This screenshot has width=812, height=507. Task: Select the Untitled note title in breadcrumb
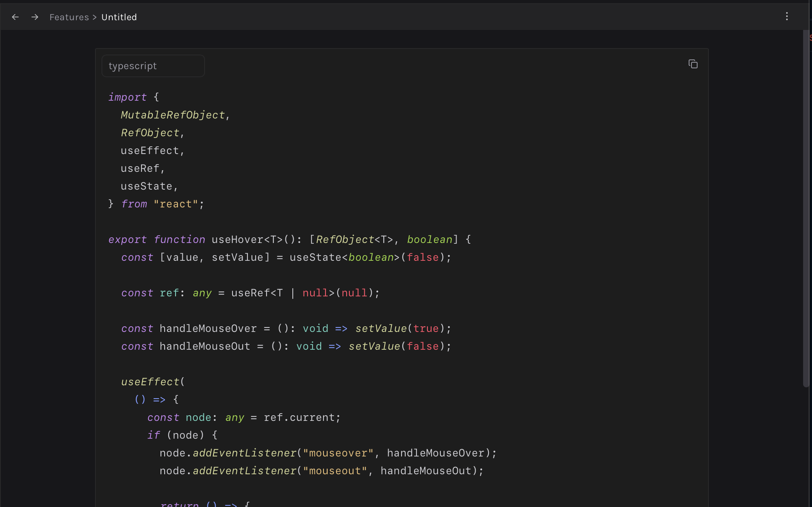(x=119, y=17)
